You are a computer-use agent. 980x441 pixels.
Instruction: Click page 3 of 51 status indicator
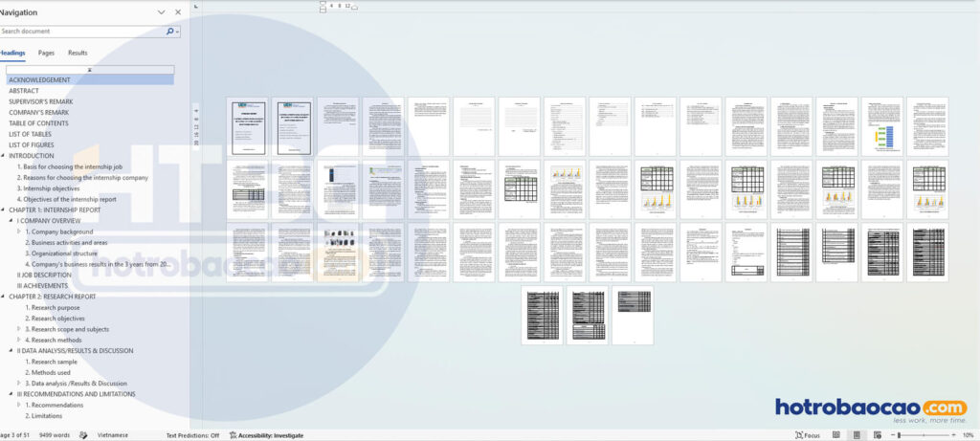pos(14,435)
